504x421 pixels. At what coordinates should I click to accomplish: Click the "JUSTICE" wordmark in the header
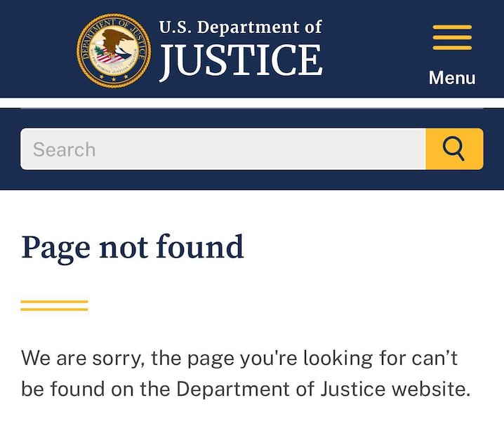241,60
